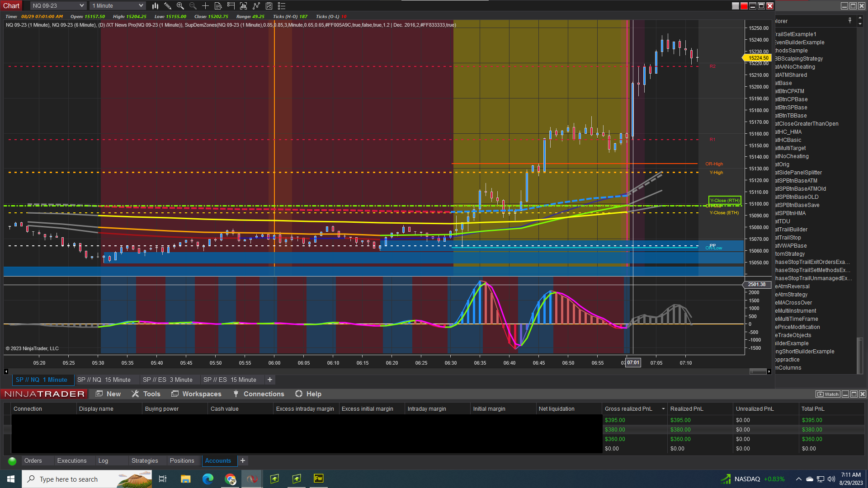Click the Display name column header
This screenshot has width=868, height=488.
pos(109,409)
